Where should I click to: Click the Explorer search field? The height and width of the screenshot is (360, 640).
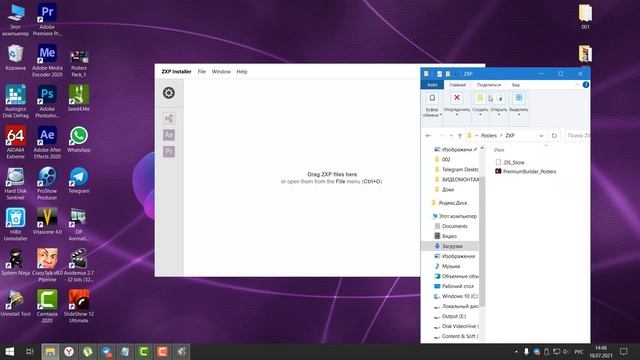click(577, 136)
